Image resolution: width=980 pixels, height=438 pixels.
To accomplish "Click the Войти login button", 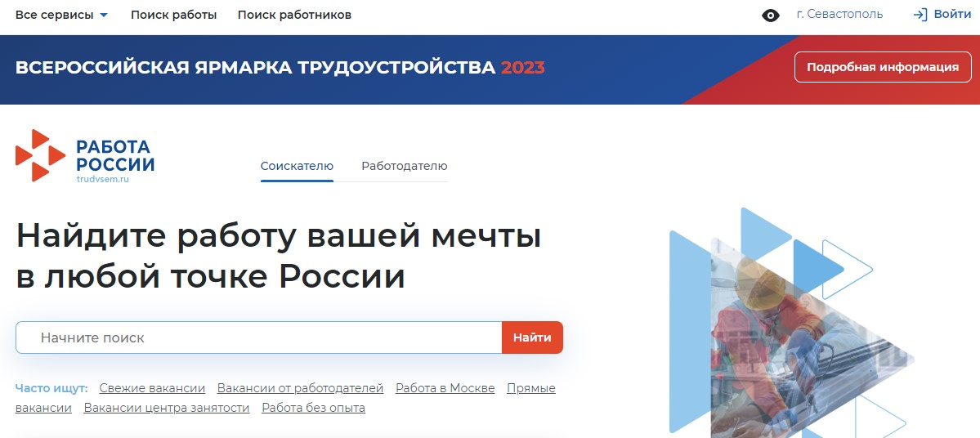I will 942,15.
